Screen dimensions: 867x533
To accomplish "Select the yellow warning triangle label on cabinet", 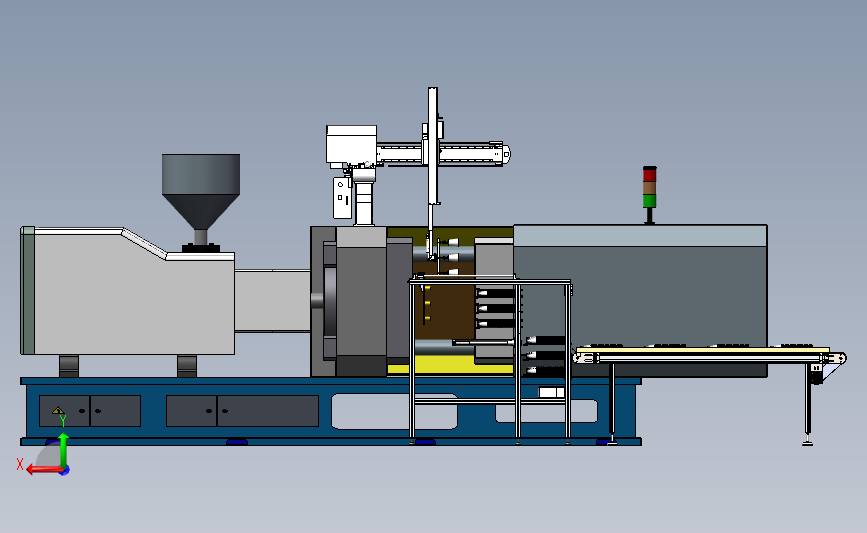I will (58, 410).
